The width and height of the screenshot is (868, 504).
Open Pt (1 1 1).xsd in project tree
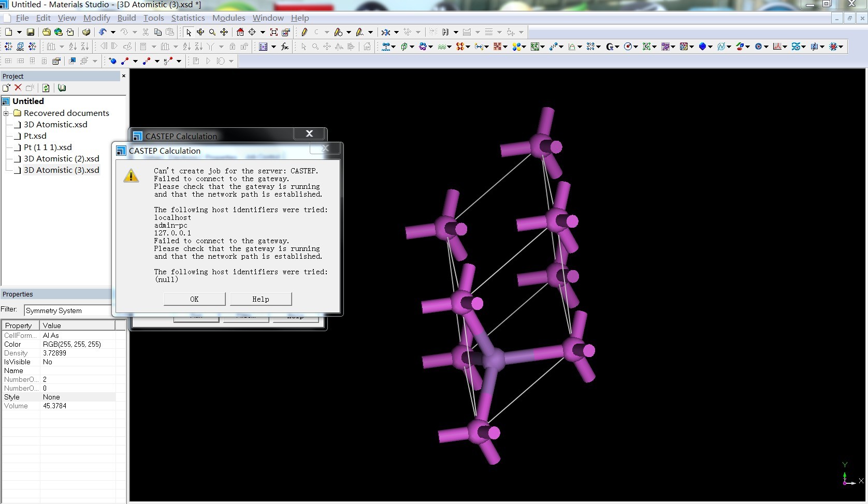point(48,147)
